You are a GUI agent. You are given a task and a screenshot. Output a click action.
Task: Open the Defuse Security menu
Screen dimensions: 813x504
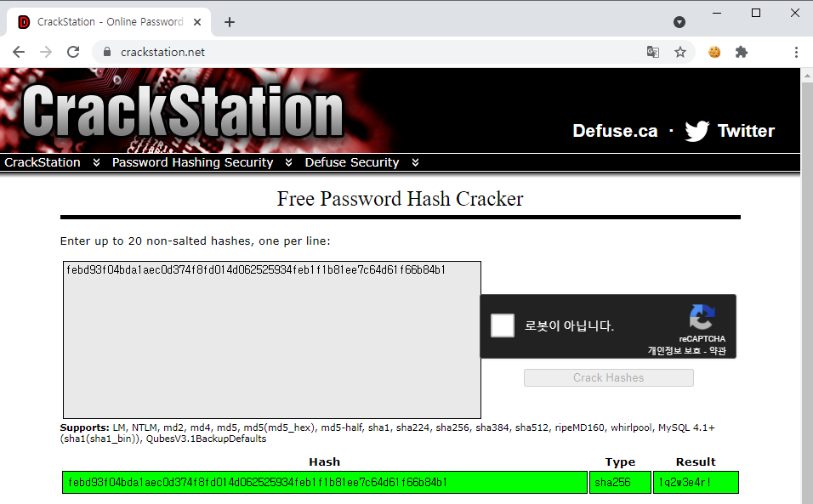coord(352,162)
